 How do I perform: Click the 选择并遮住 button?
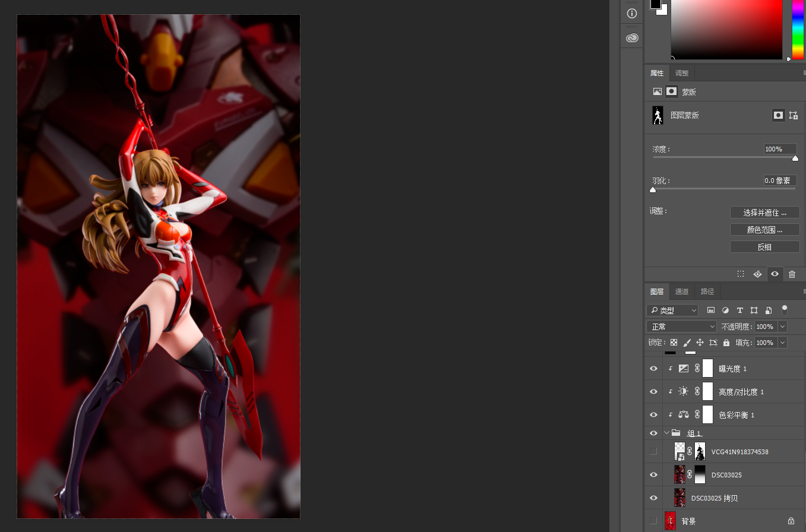point(764,213)
